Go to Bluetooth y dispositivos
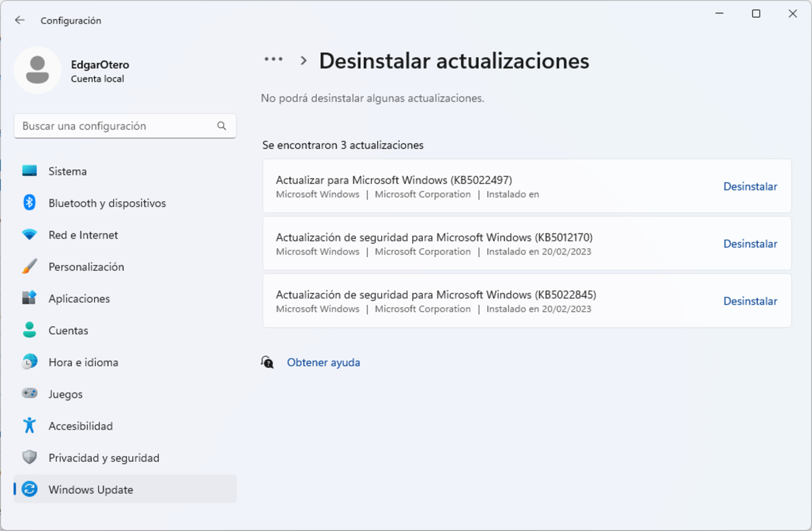The image size is (812, 531). (x=125, y=203)
